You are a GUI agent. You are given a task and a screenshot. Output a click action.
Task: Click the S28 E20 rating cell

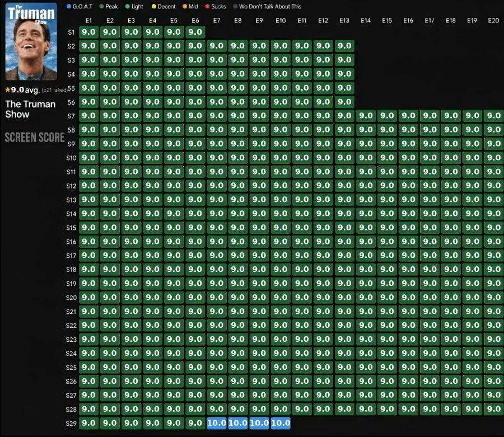494,409
